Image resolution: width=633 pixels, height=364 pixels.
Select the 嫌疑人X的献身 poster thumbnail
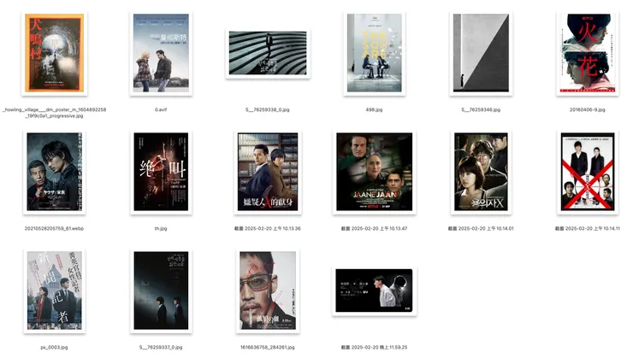point(268,172)
